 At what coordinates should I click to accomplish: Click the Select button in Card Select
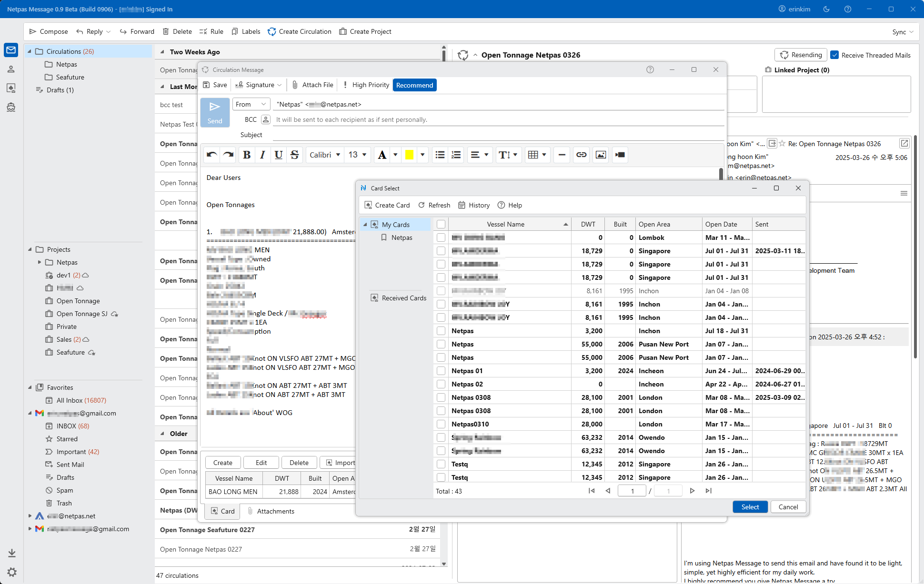750,507
